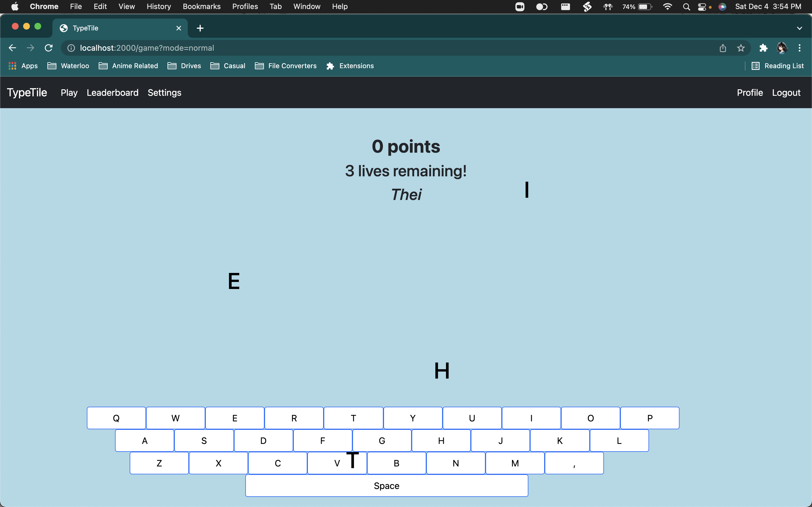Expand the Anime Related bookmark folder
Screen dimensions: 812x507
coord(129,66)
